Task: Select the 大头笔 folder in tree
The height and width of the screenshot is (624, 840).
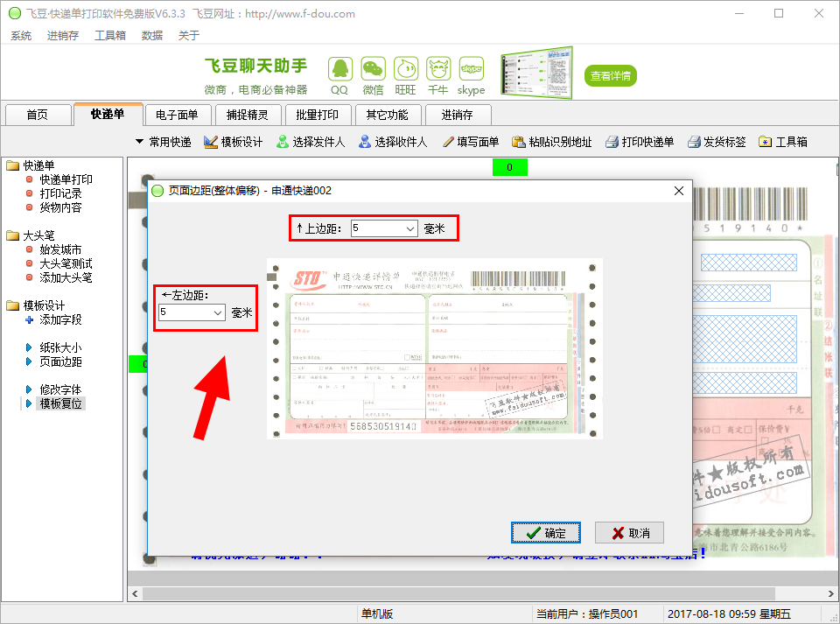Action: tap(31, 235)
